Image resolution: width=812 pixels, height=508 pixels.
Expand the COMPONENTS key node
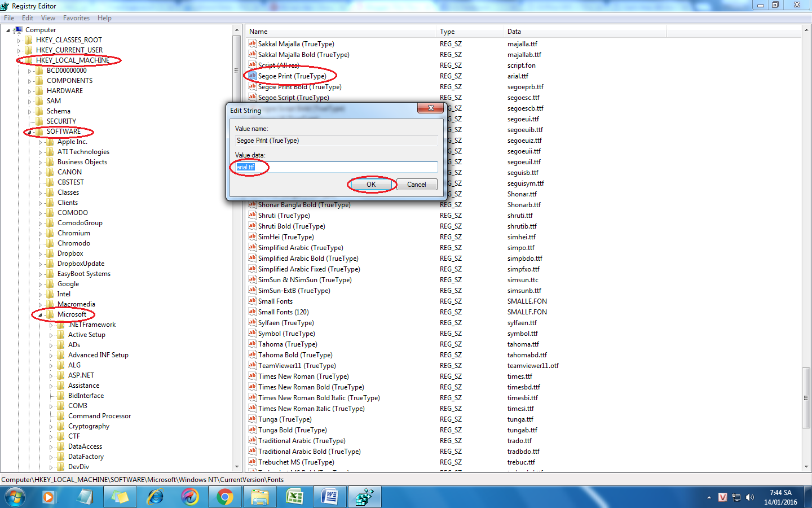[29, 81]
